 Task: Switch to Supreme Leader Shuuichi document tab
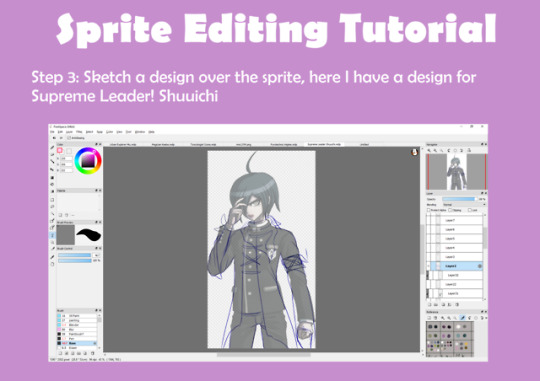tap(324, 144)
